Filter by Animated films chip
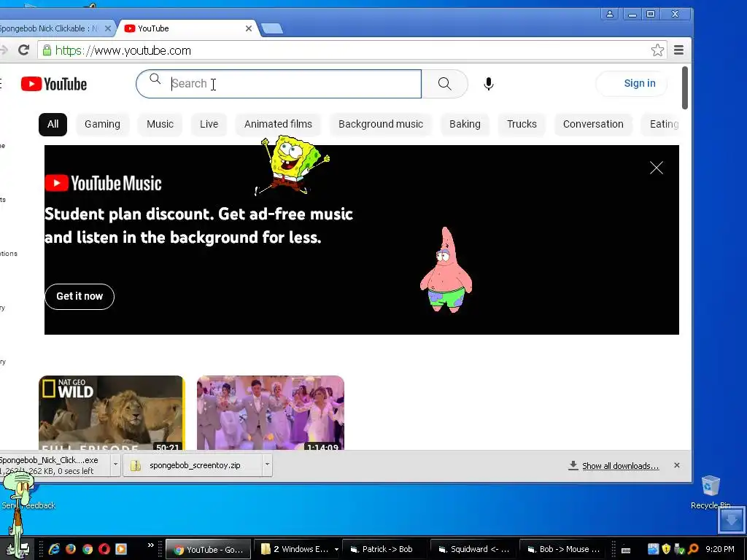The width and height of the screenshot is (747, 560). click(x=278, y=124)
